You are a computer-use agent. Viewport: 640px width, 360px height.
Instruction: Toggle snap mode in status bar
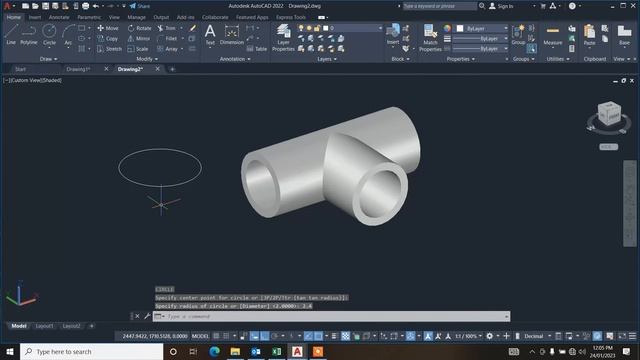[x=226, y=336]
